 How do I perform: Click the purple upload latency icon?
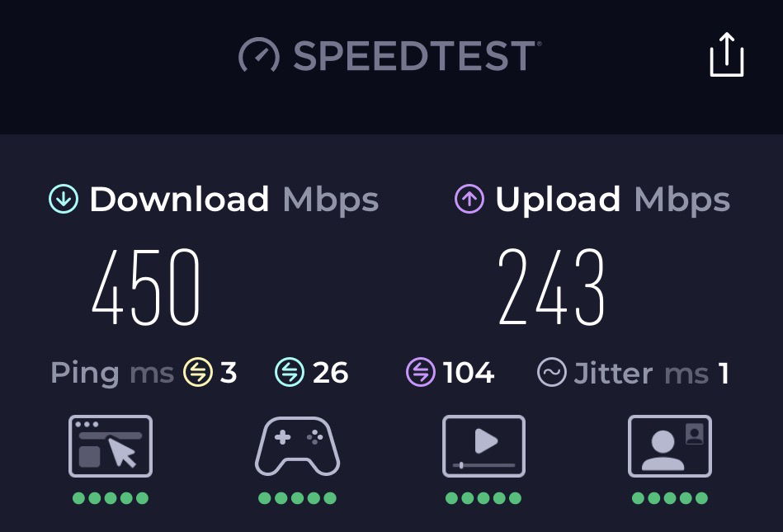[421, 372]
